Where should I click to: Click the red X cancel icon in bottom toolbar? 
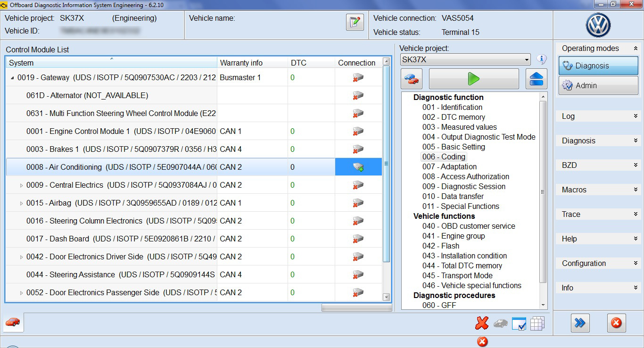coord(482,323)
